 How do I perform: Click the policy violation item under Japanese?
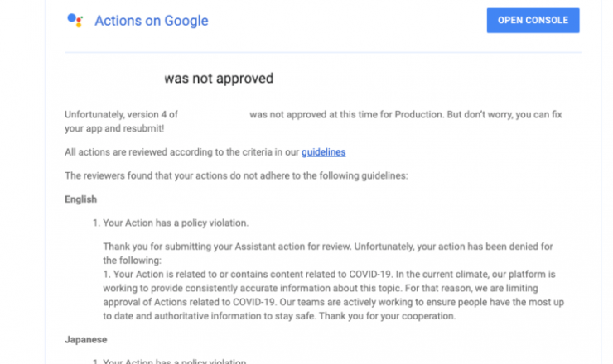click(169, 361)
